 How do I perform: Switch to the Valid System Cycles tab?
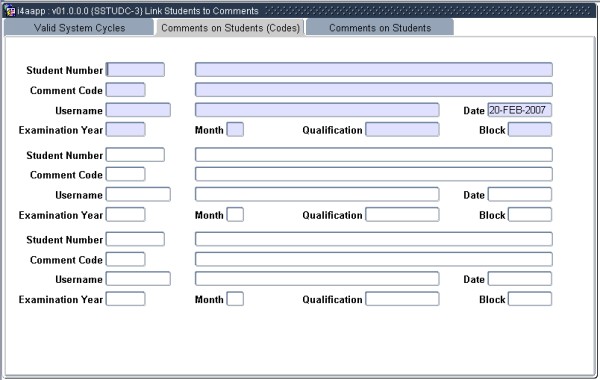pyautogui.click(x=79, y=28)
